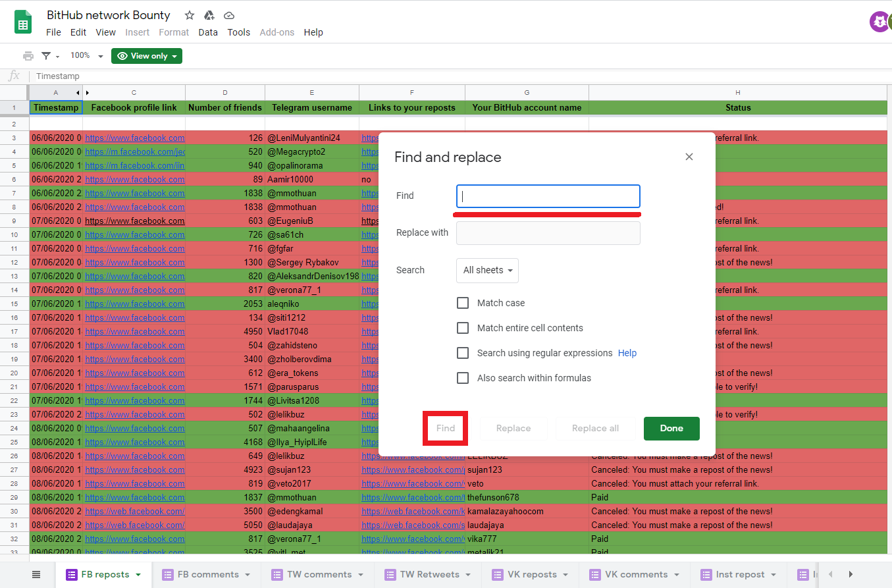
Task: Select the cell containing thefunson678
Action: [527, 498]
